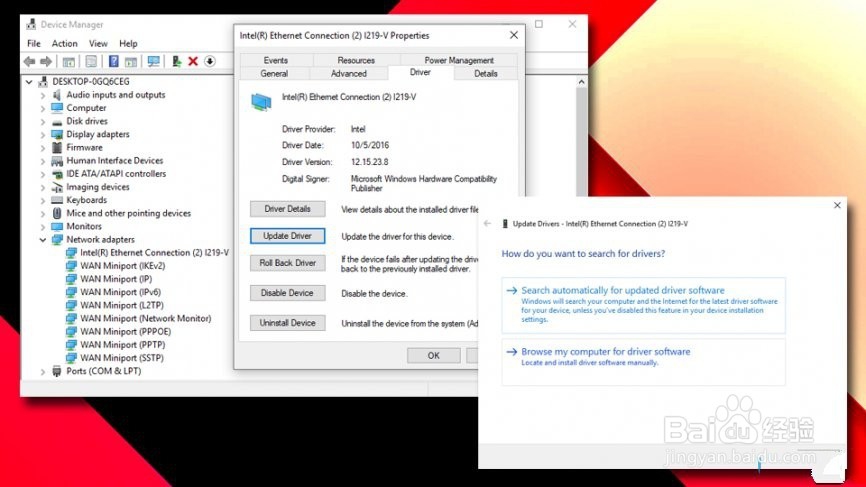The width and height of the screenshot is (866, 487).
Task: Expand the Disk drives node chevron
Action: click(43, 121)
